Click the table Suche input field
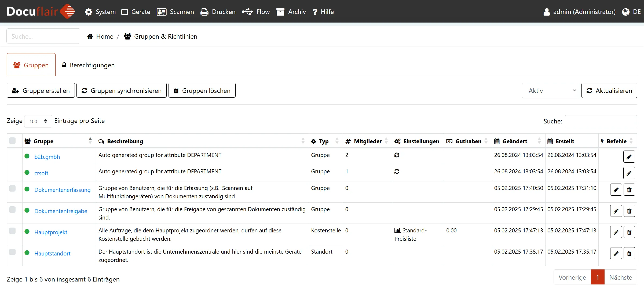644x307 pixels. [x=601, y=121]
